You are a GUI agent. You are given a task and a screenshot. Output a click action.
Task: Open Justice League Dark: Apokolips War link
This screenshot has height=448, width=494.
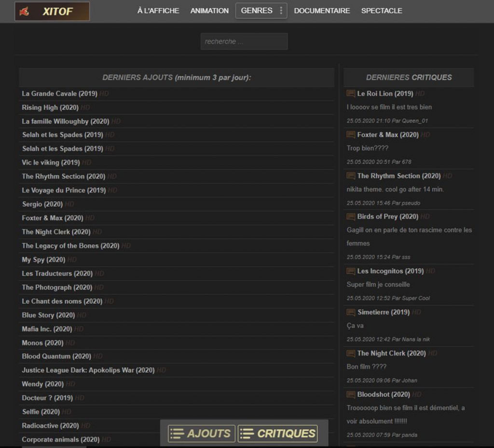coord(88,370)
